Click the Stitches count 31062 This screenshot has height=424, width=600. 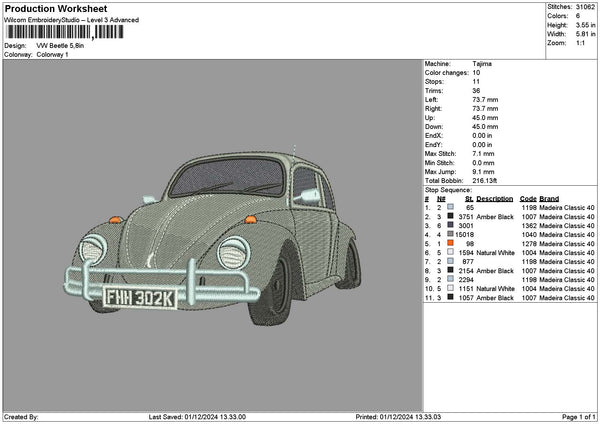584,8
